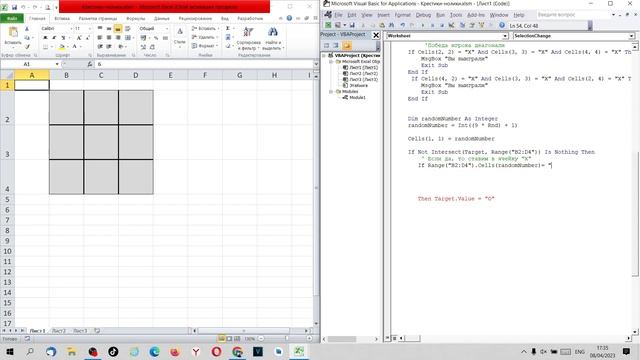
Task: Select ЭтаКнига in project tree
Action: click(x=358, y=85)
